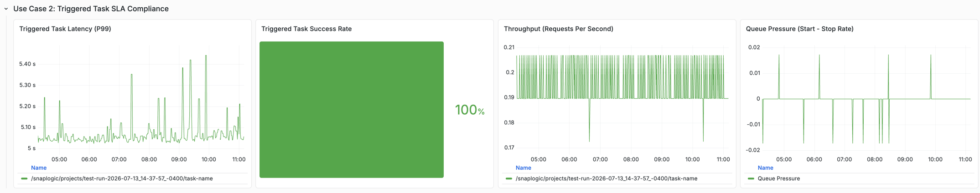The height and width of the screenshot is (193, 980).
Task: Click the Queue Pressure legend color swatch
Action: coord(751,178)
